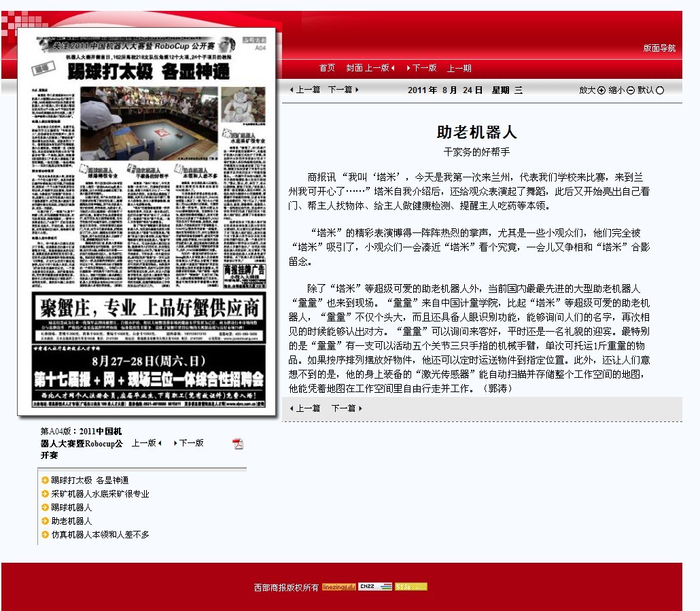Go to 上一篇 below the article text

pyautogui.click(x=305, y=408)
